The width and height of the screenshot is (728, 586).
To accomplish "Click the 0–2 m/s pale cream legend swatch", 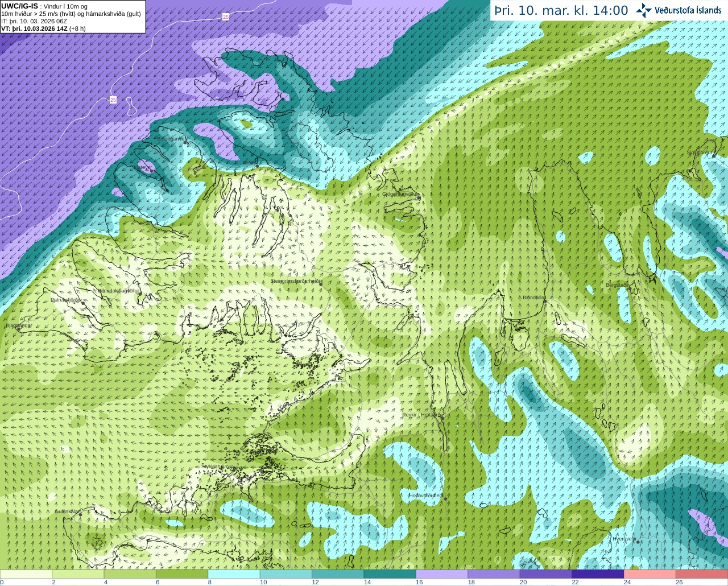I will (x=26, y=574).
